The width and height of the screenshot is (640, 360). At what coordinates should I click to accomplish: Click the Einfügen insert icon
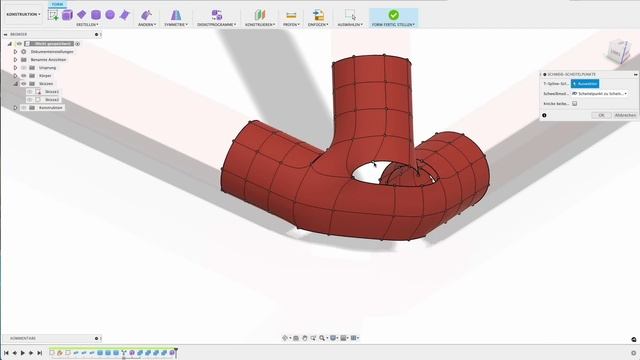(318, 15)
